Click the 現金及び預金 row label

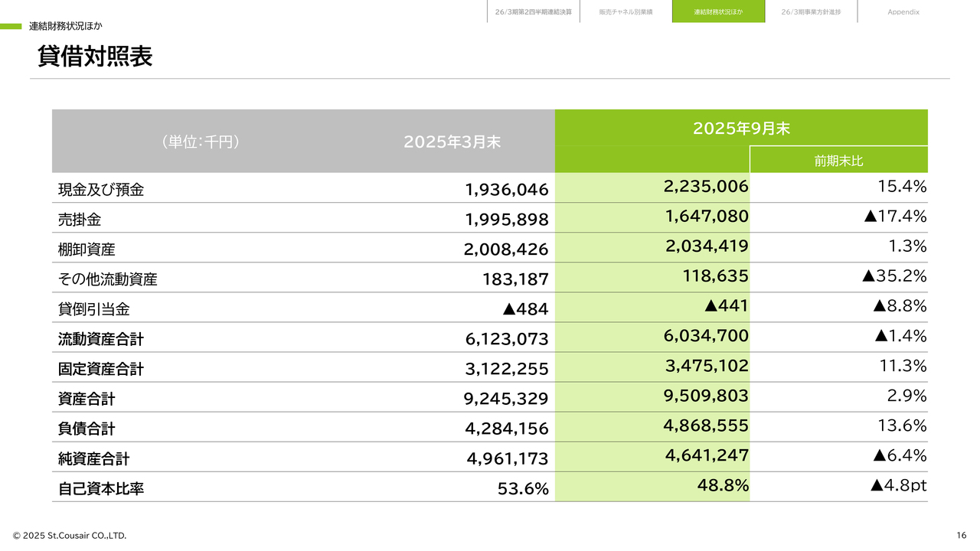[101, 190]
